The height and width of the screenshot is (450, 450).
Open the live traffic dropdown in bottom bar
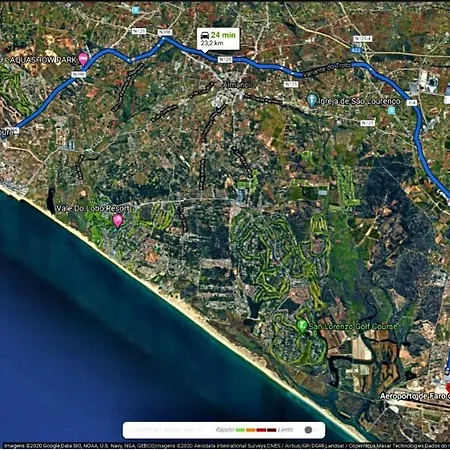(165, 430)
